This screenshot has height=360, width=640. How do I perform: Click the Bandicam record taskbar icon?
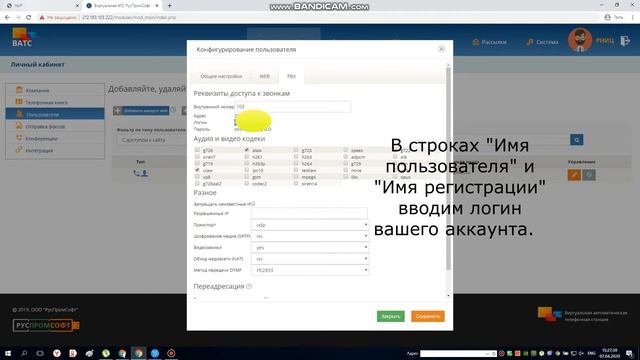point(171,353)
